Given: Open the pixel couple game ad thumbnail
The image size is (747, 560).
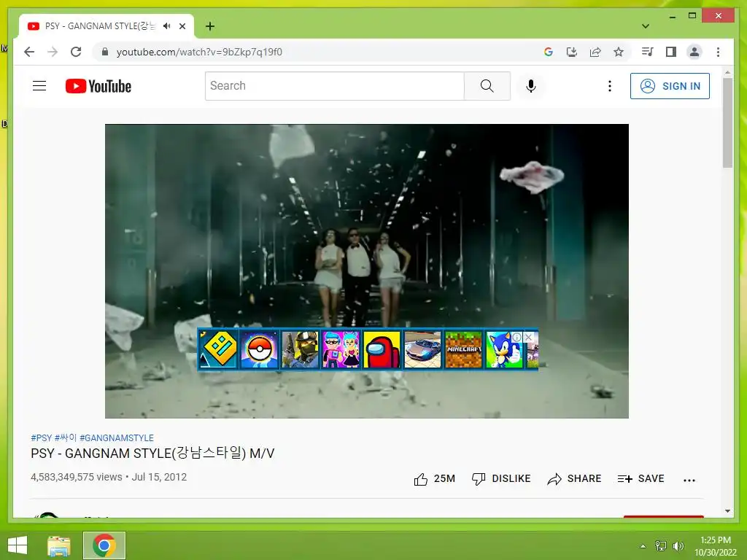Looking at the screenshot, I should pyautogui.click(x=341, y=349).
